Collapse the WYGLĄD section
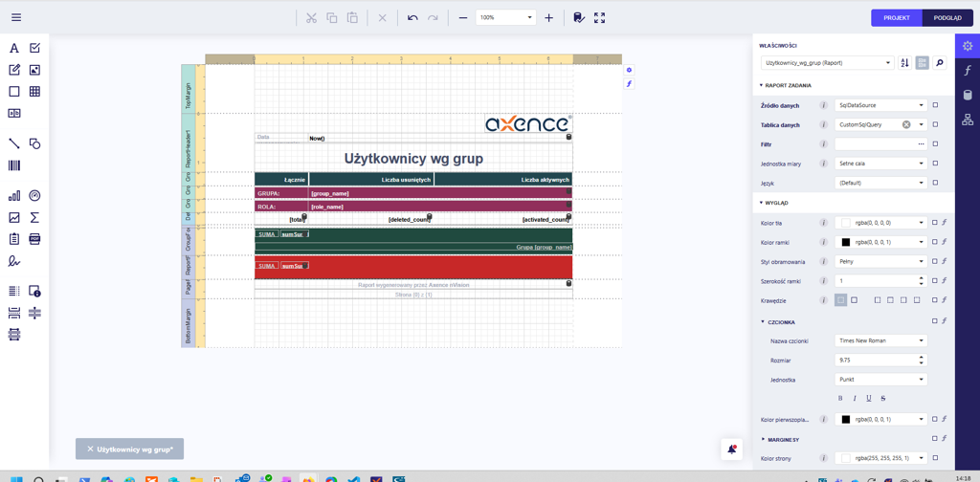 [762, 203]
